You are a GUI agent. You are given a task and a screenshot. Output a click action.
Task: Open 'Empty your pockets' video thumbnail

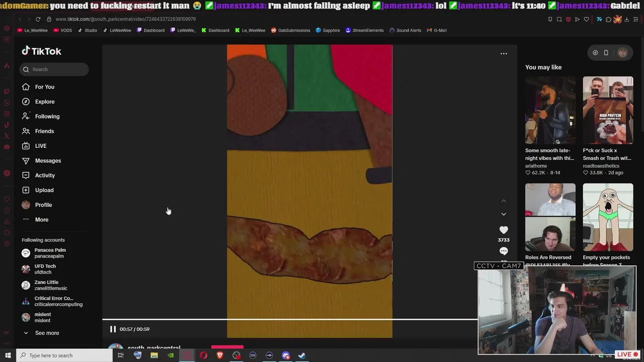pyautogui.click(x=608, y=217)
